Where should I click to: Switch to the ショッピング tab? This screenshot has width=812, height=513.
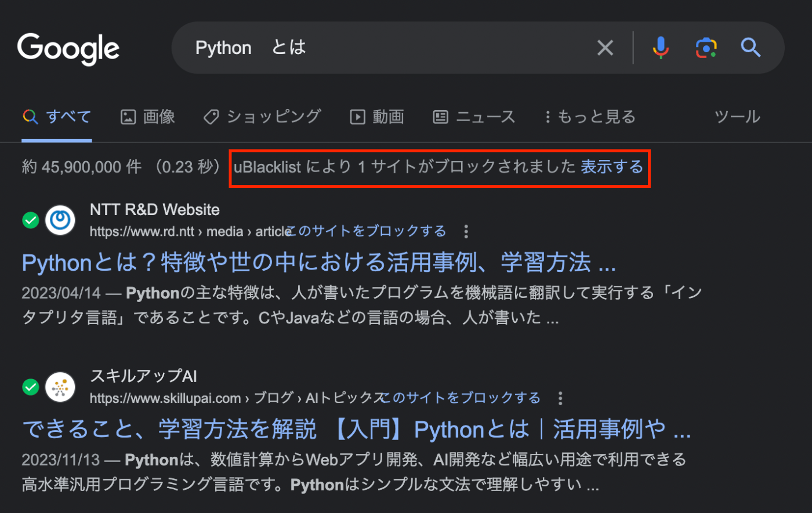262,117
